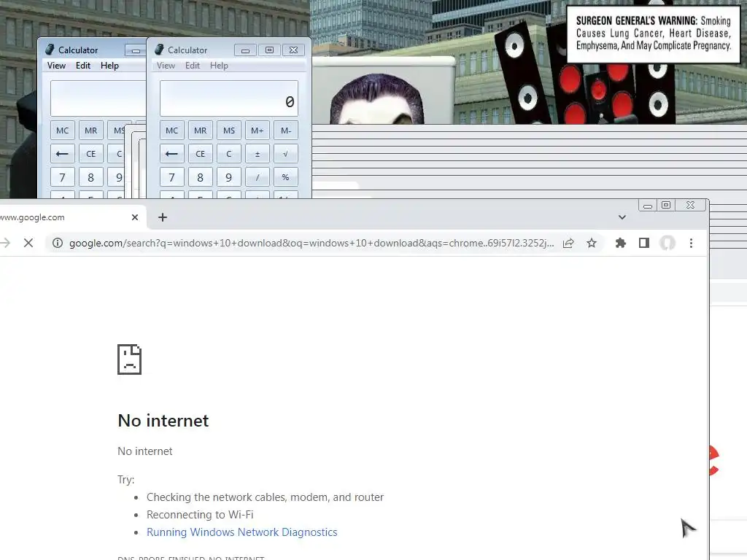Click 'Reconnecting to Wi-Fi' suggestion text

[200, 515]
